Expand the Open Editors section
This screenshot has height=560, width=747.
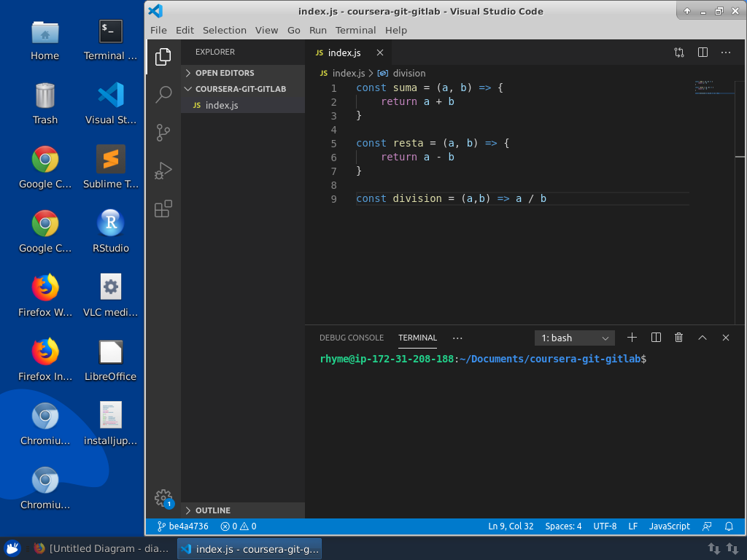(225, 73)
